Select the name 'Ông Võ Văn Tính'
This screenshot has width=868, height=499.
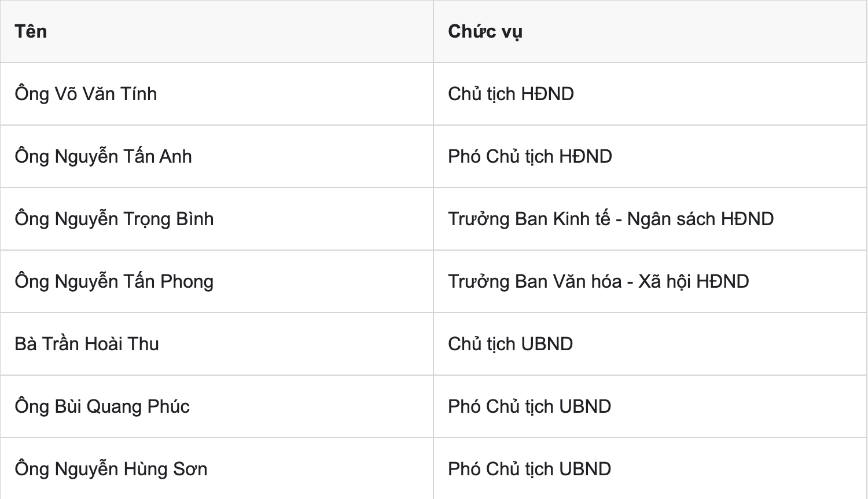pyautogui.click(x=86, y=94)
